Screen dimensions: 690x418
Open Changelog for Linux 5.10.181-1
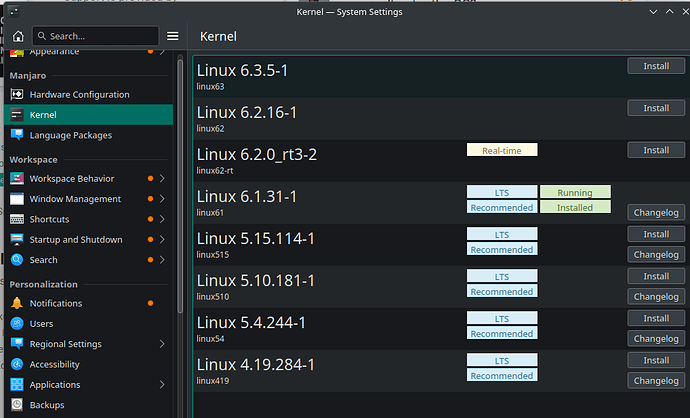click(x=656, y=297)
